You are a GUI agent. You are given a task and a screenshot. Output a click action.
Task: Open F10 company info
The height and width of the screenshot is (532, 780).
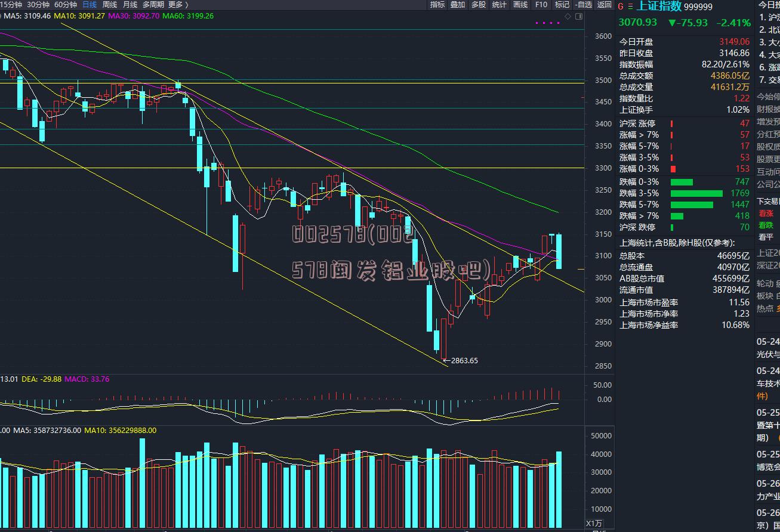point(541,4)
